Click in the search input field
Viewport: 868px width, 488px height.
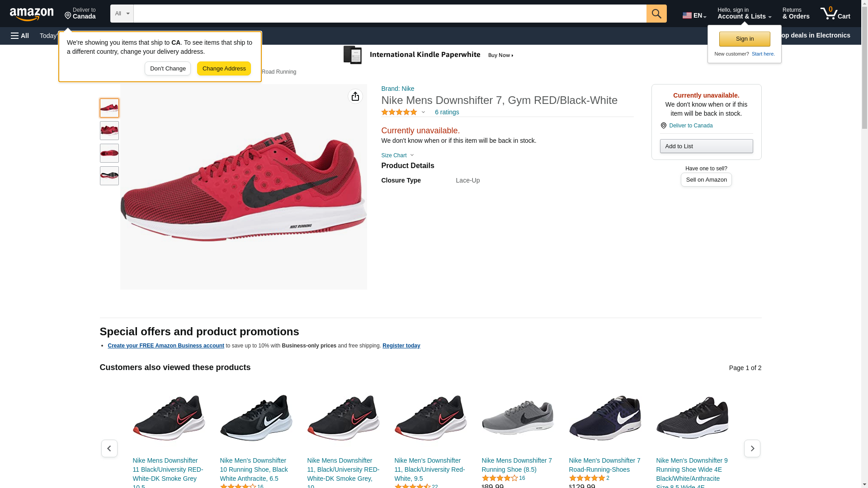click(390, 14)
